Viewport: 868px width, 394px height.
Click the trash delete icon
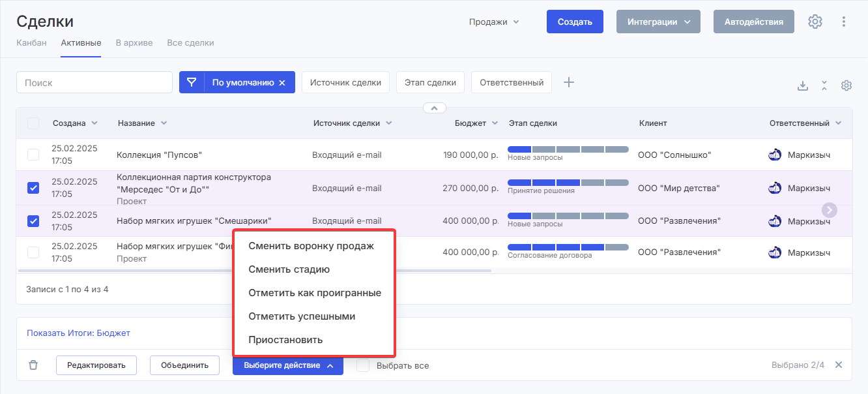pyautogui.click(x=33, y=365)
